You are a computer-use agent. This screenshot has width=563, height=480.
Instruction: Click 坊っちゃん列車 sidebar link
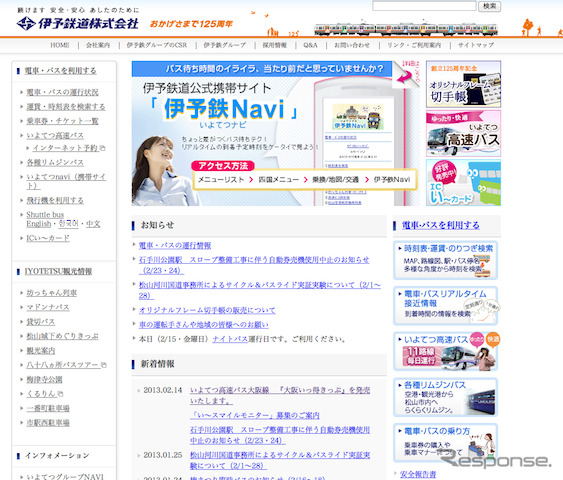(x=51, y=293)
